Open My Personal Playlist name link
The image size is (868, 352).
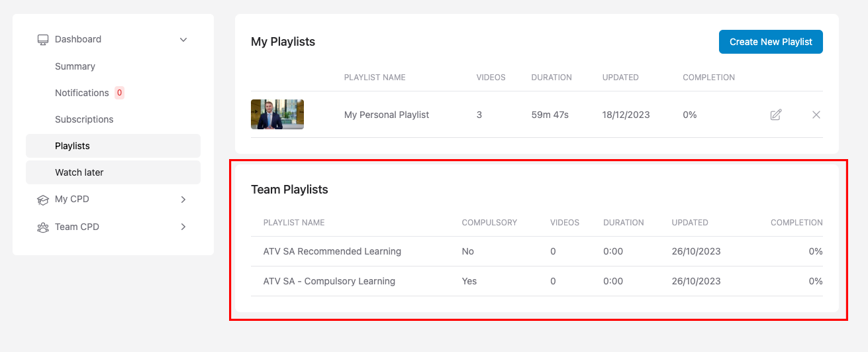387,115
